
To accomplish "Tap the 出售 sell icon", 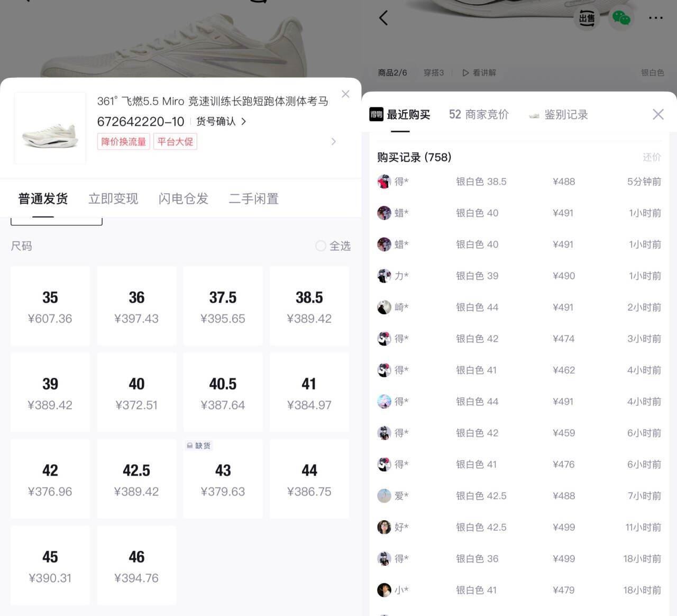I will pos(587,18).
